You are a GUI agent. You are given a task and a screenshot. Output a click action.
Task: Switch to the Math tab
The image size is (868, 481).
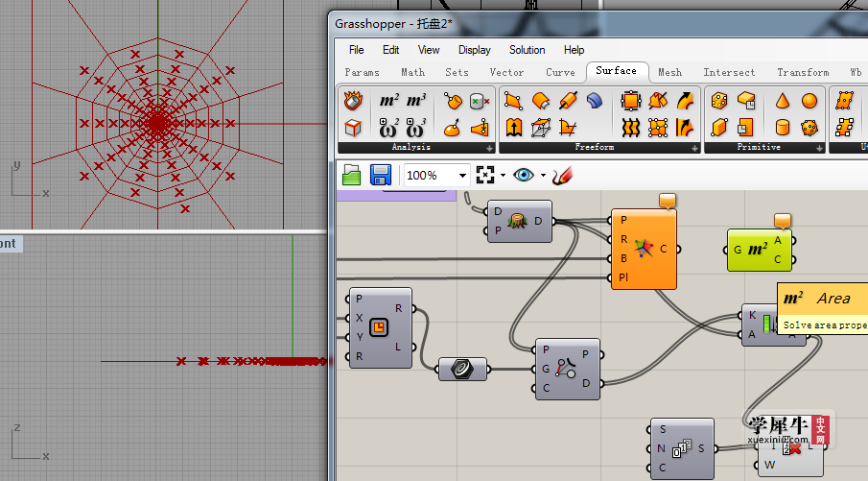pos(413,72)
